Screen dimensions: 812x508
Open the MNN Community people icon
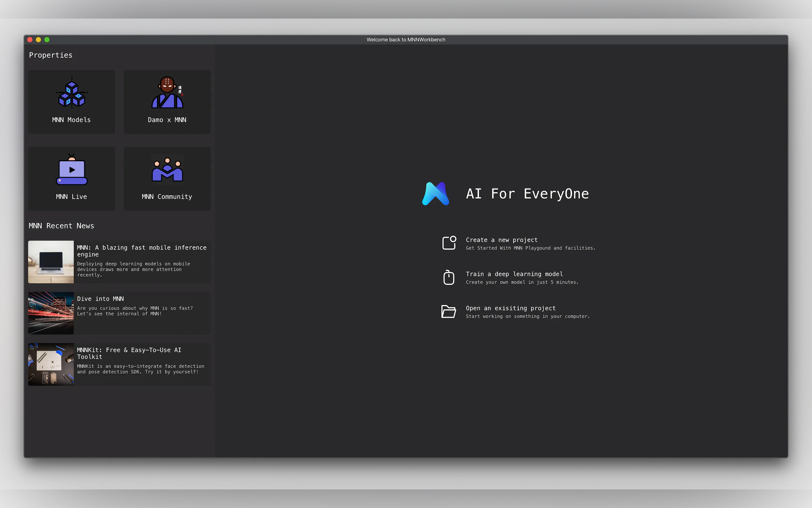[x=167, y=170]
